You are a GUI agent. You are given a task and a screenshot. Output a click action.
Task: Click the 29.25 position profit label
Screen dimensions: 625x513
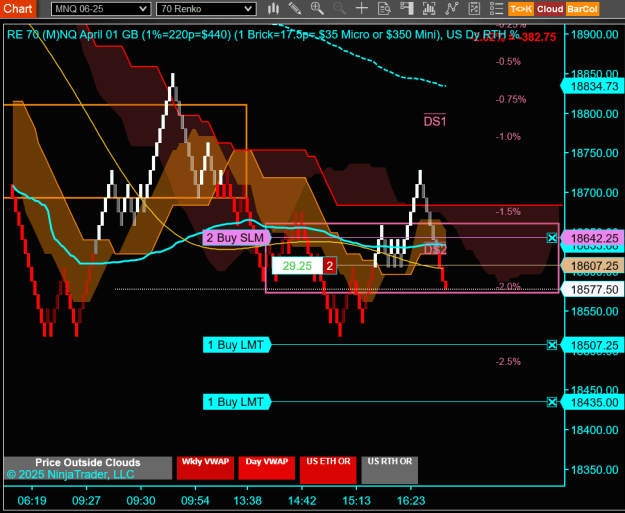[297, 266]
